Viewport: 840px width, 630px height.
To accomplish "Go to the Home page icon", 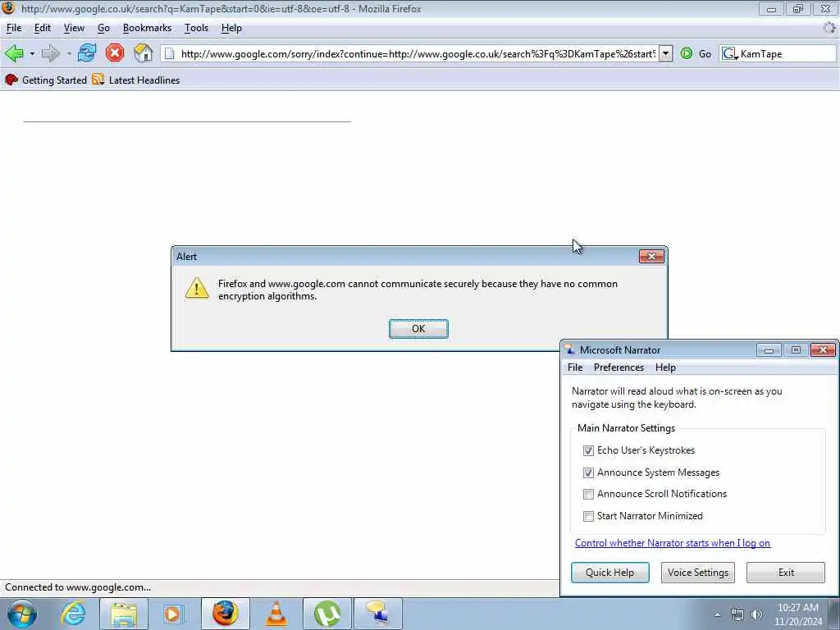I will (143, 53).
